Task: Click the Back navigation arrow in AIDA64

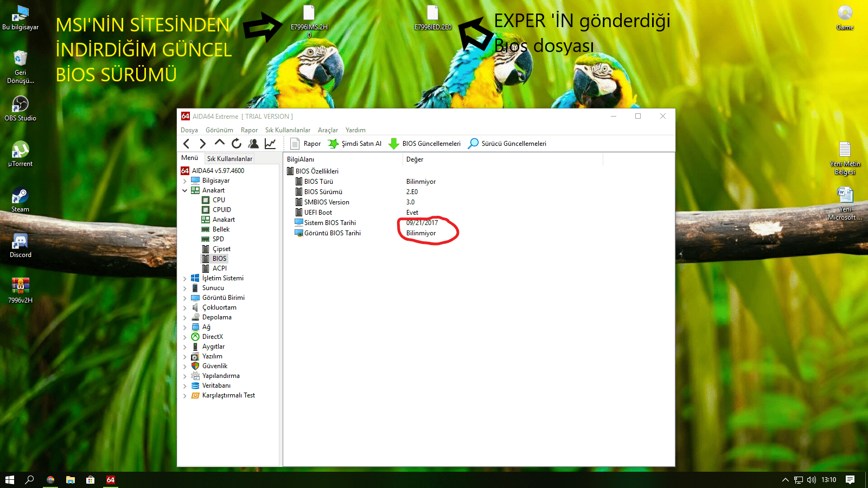Action: pyautogui.click(x=187, y=144)
